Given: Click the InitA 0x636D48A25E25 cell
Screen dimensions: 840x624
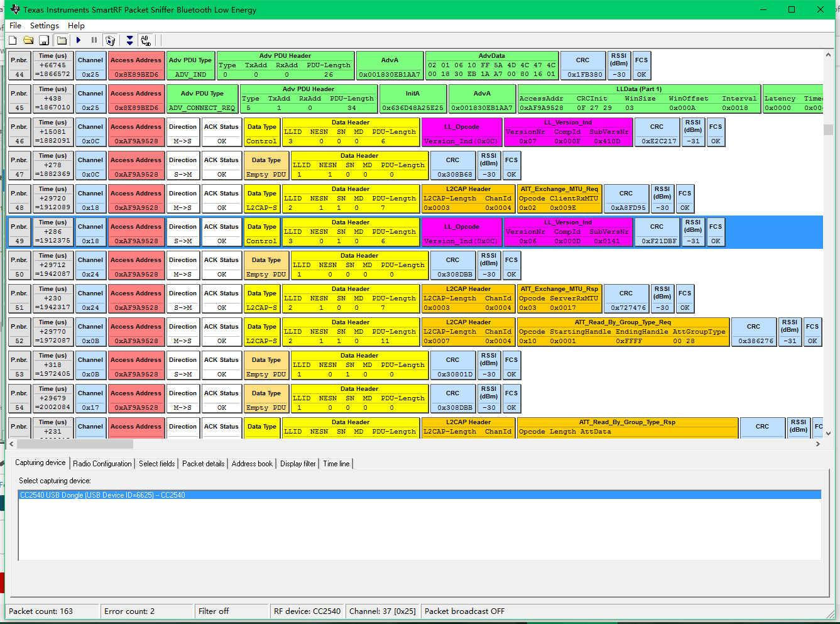Looking at the screenshot, I should tap(413, 99).
